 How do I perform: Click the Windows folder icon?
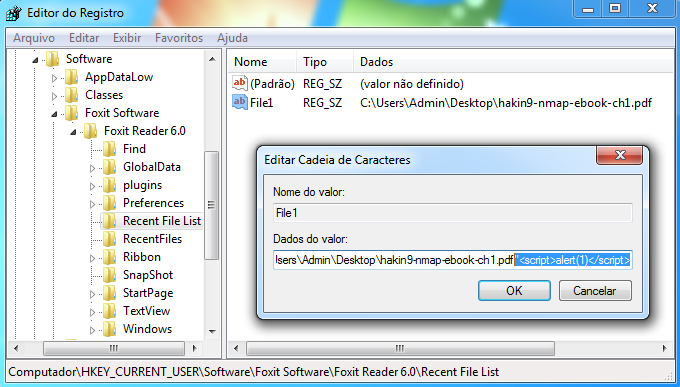pyautogui.click(x=110, y=329)
